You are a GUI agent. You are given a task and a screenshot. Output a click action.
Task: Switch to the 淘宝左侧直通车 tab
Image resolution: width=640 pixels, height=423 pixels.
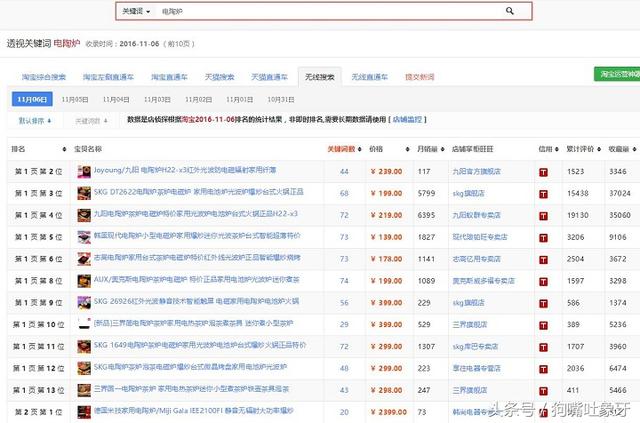coord(108,77)
